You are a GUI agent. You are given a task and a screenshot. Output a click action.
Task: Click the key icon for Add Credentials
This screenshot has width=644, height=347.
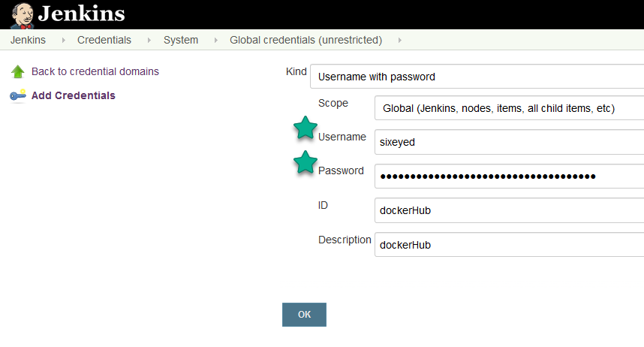point(17,96)
